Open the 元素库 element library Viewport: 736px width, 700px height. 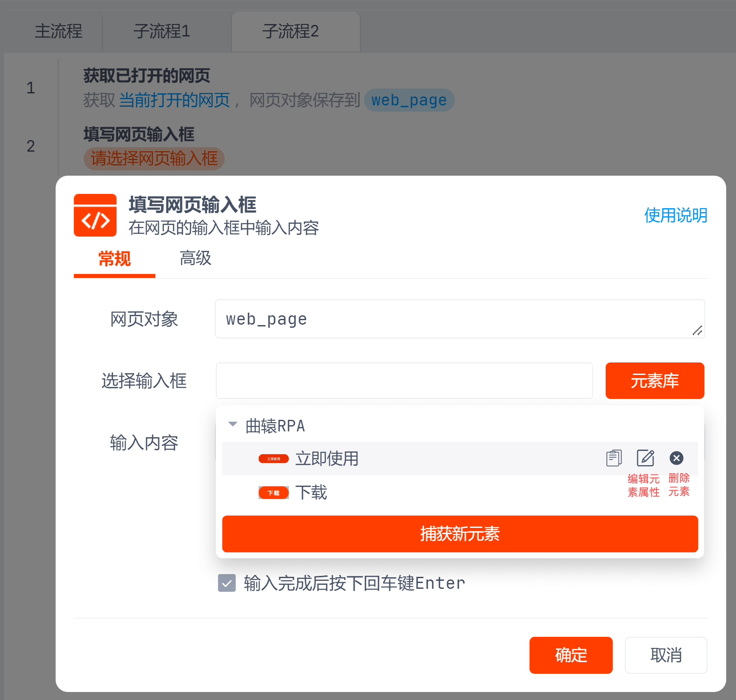point(655,381)
